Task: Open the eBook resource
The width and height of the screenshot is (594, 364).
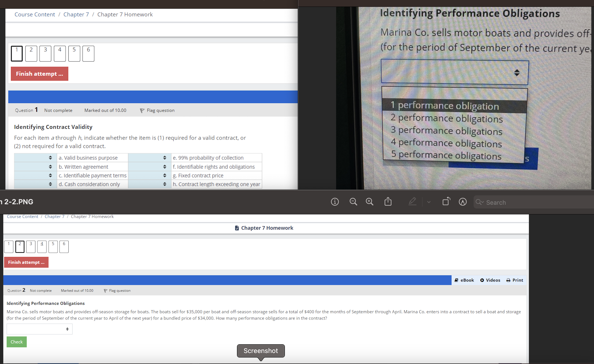Action: pyautogui.click(x=464, y=280)
